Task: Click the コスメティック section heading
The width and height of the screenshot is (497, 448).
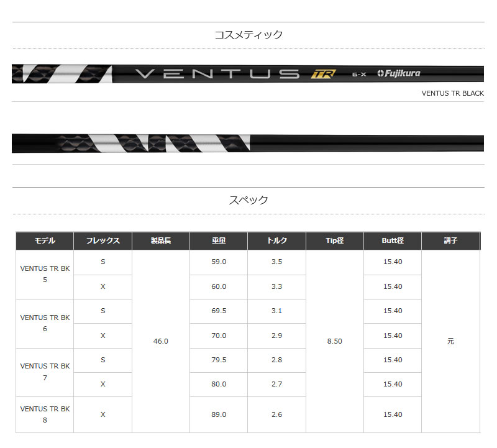Action: tap(248, 34)
